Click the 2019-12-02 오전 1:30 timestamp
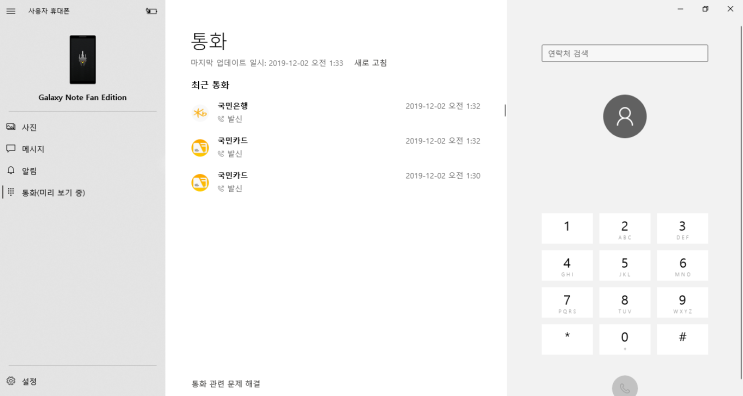Image resolution: width=743 pixels, height=396 pixels. [x=443, y=176]
